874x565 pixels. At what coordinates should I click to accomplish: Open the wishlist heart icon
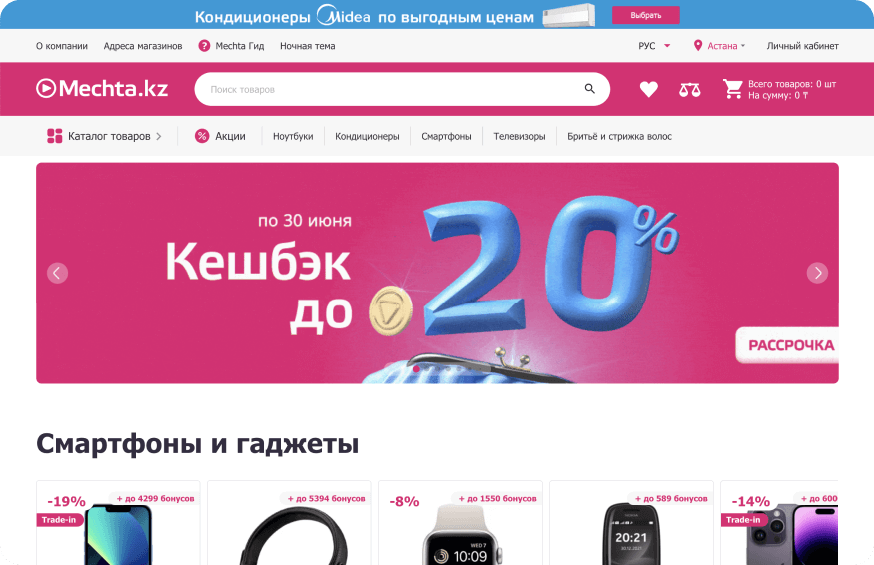tap(648, 89)
